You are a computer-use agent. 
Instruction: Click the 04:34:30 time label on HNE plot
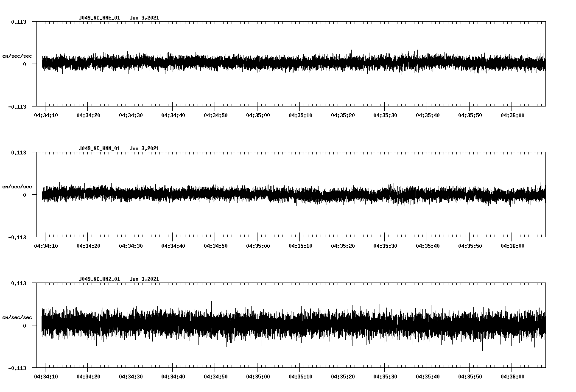[x=131, y=115]
